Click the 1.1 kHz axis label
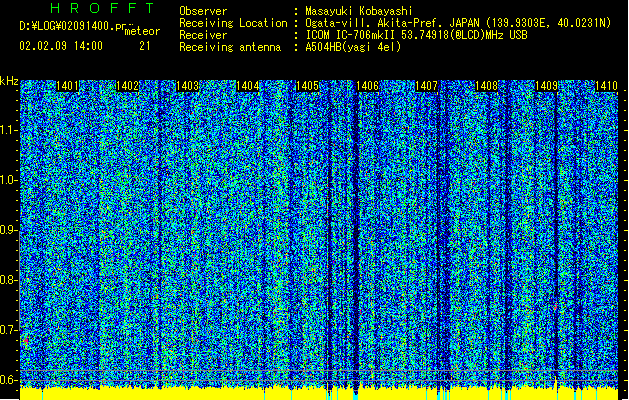Image resolution: width=629 pixels, height=400 pixels. 8,130
